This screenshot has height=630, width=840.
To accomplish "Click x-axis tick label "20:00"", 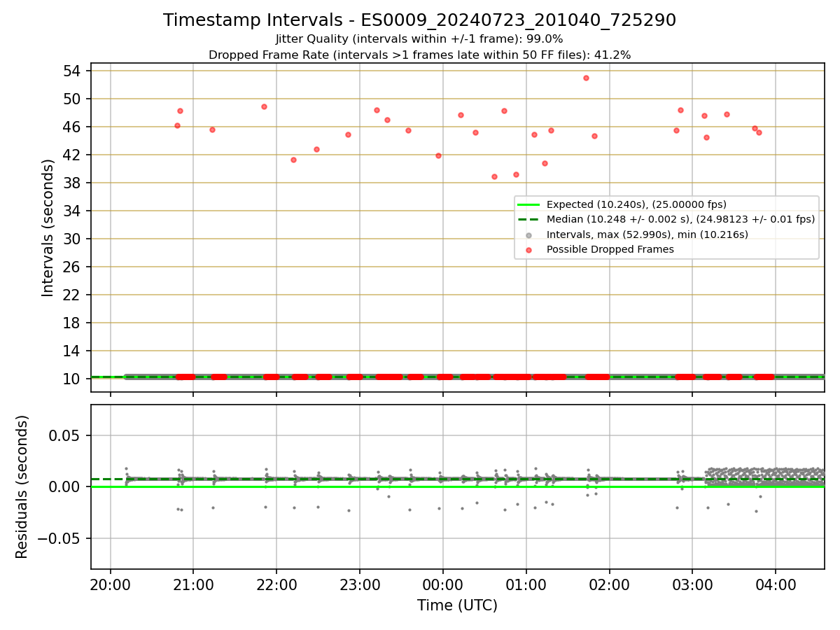I will [x=111, y=586].
